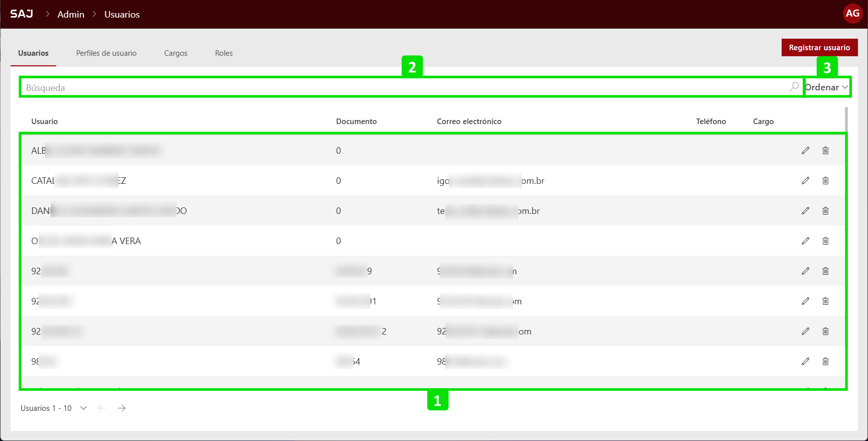Image resolution: width=868 pixels, height=441 pixels.
Task: Delete the user with document ending in 2
Action: tap(825, 332)
